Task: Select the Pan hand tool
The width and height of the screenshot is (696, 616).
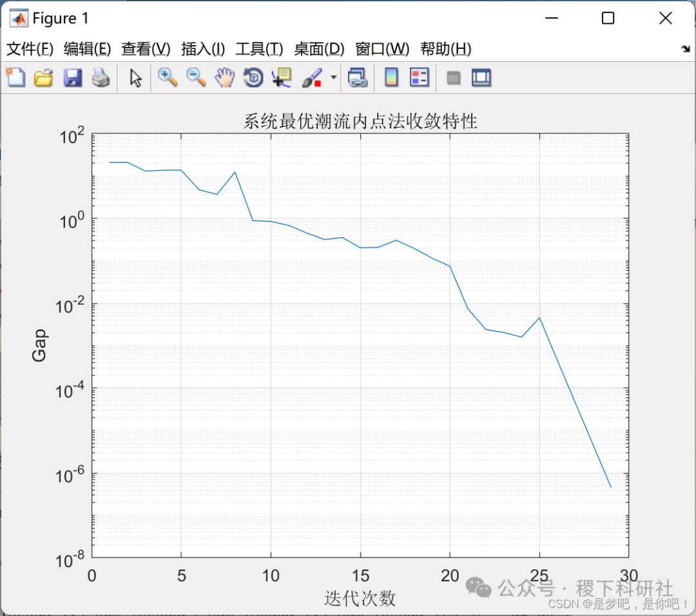Action: point(225,78)
